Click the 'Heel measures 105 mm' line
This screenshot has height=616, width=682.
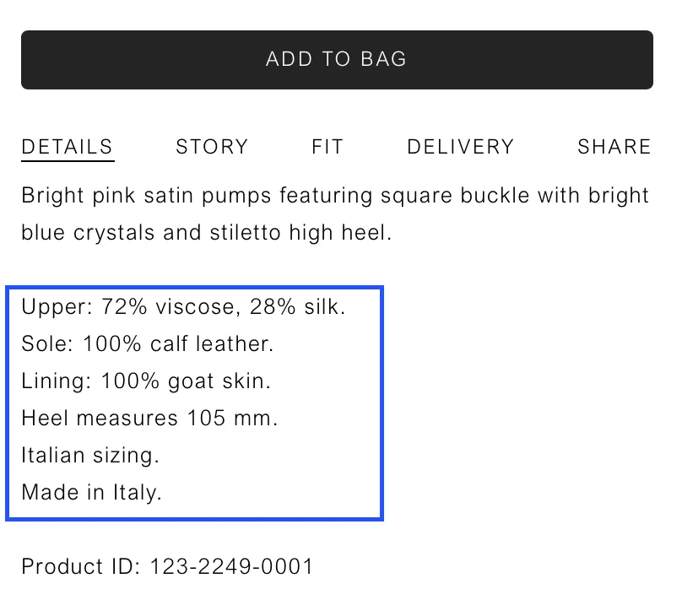[149, 419]
